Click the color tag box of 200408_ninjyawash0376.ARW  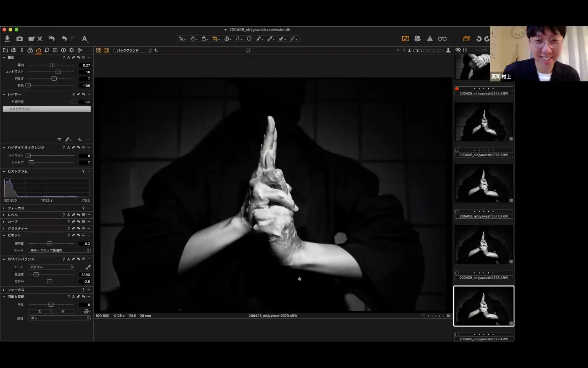pos(457,150)
